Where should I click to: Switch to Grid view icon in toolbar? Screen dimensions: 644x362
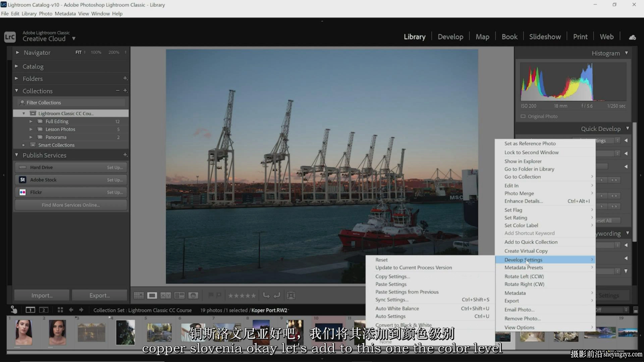[x=139, y=295]
